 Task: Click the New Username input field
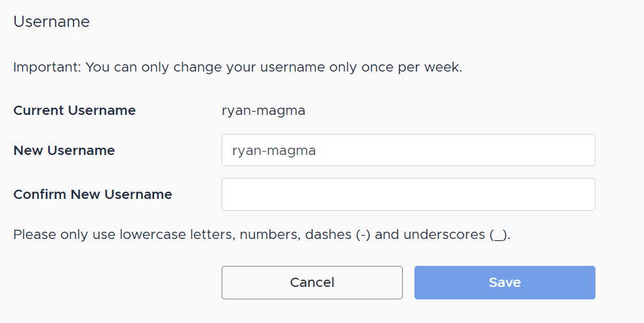[x=408, y=150]
